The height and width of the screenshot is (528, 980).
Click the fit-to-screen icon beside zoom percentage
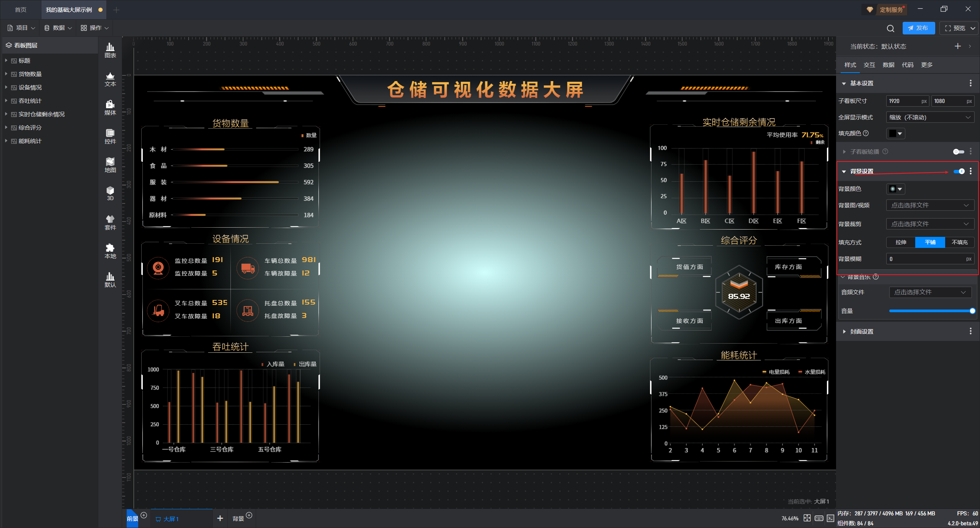[x=807, y=518]
